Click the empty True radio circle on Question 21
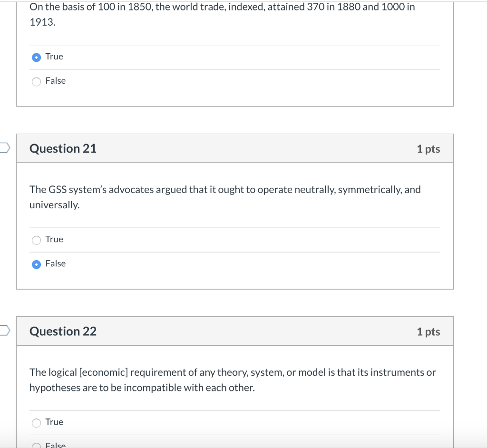Image resolution: width=487 pixels, height=448 pixels. pos(36,240)
